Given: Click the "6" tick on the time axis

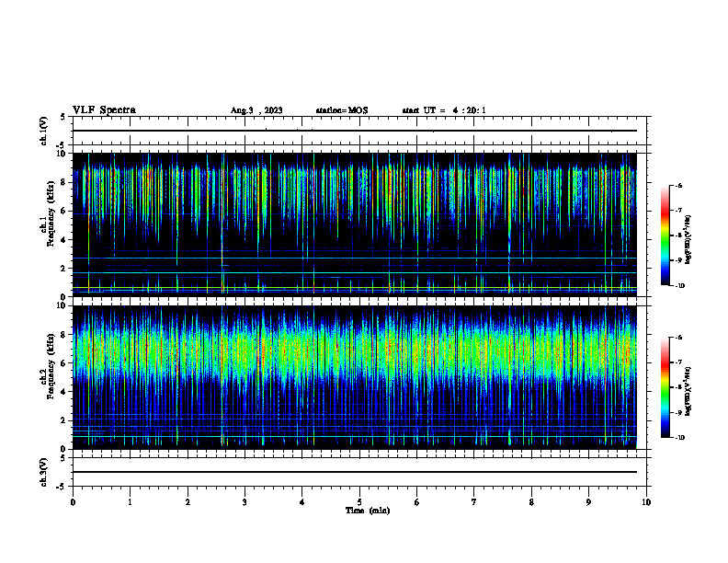Looking at the screenshot, I should (x=416, y=502).
